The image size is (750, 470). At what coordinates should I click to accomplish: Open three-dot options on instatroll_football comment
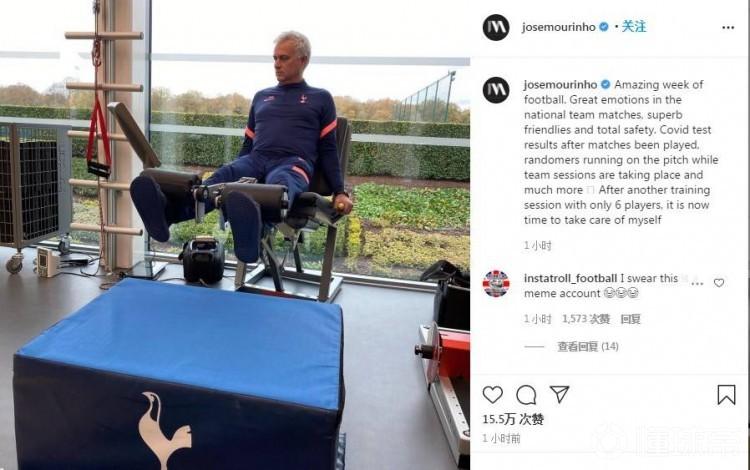coord(697,284)
